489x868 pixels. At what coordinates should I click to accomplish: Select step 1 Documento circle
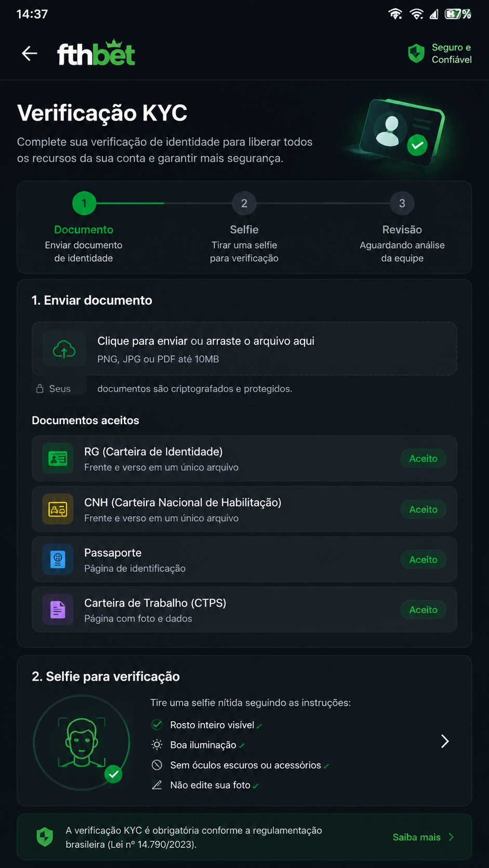[x=84, y=204]
